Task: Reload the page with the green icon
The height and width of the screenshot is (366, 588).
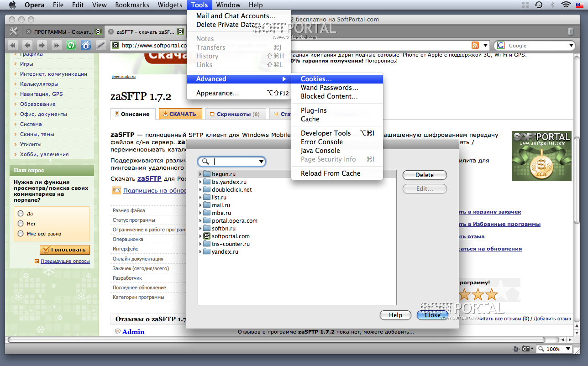Action: click(71, 45)
